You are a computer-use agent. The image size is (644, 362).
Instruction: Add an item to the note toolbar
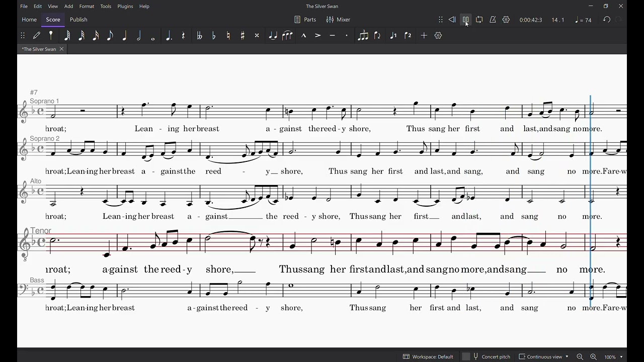coord(424,36)
